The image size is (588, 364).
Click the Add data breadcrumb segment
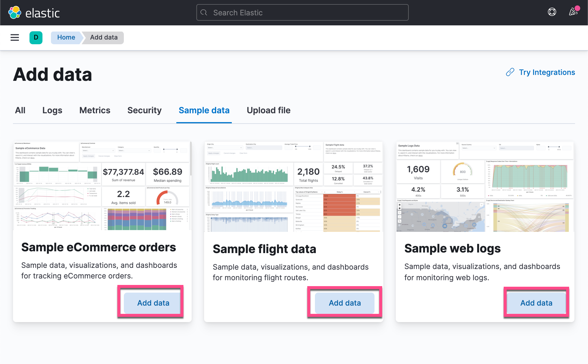pyautogui.click(x=104, y=37)
